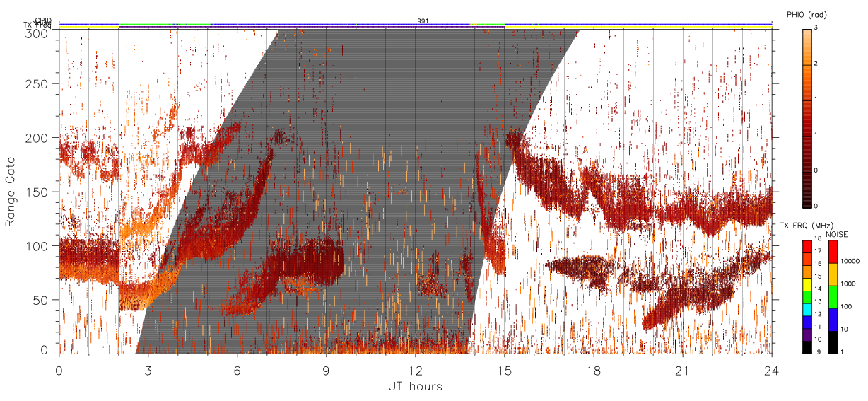Click tick label '9' on the UT hours axis
This screenshot has width=868, height=401.
[326, 370]
